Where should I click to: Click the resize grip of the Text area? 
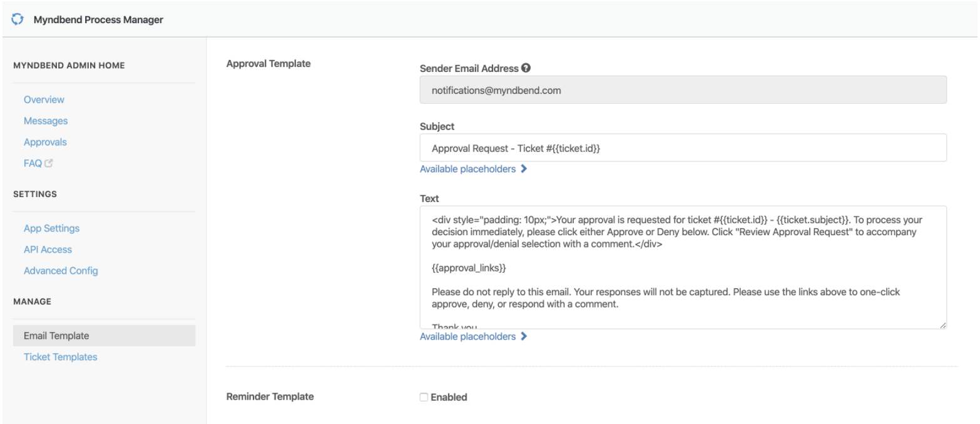click(942, 324)
